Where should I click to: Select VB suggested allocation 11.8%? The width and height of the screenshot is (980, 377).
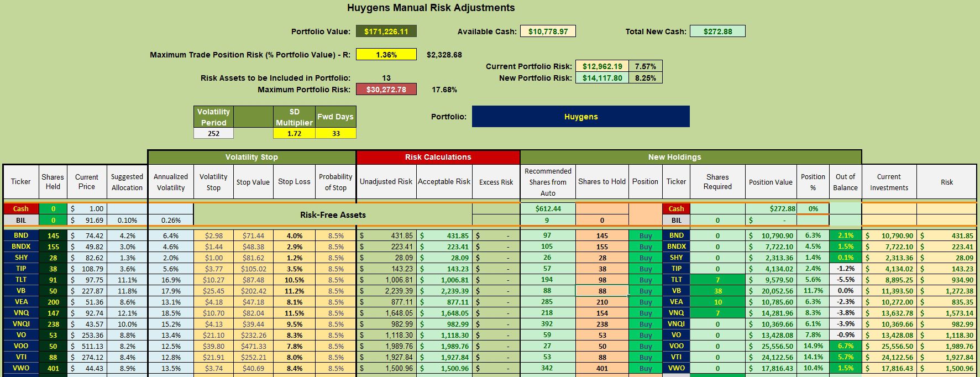[127, 291]
